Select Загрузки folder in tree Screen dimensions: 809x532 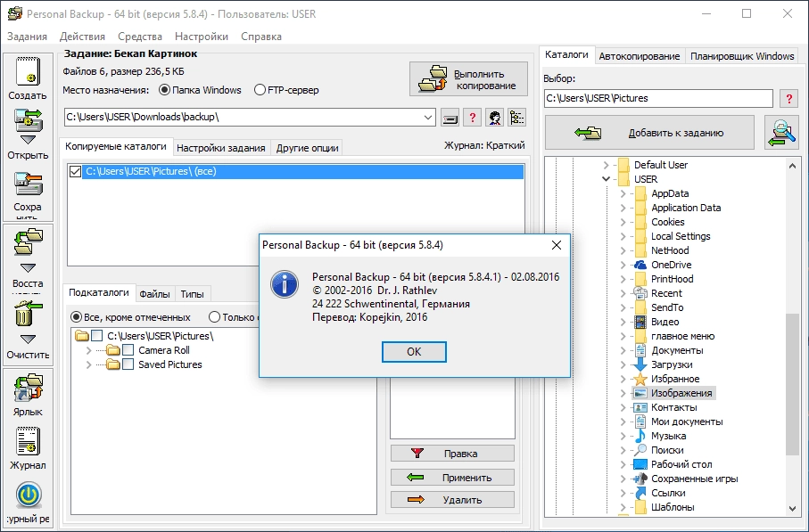[672, 364]
